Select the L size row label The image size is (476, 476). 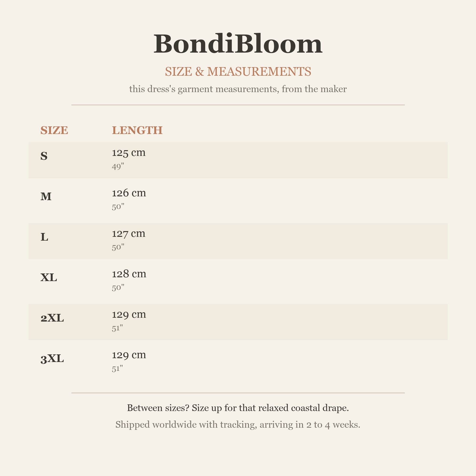tap(44, 237)
